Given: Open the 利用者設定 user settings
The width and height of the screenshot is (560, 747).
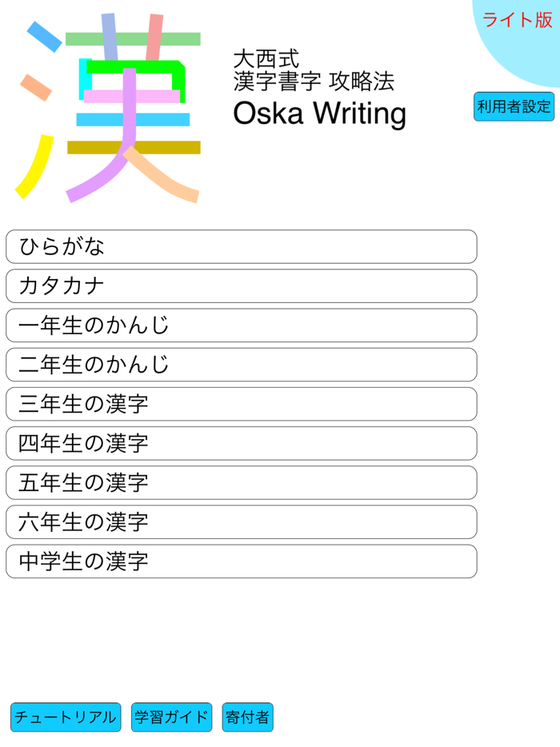Looking at the screenshot, I should click(513, 106).
